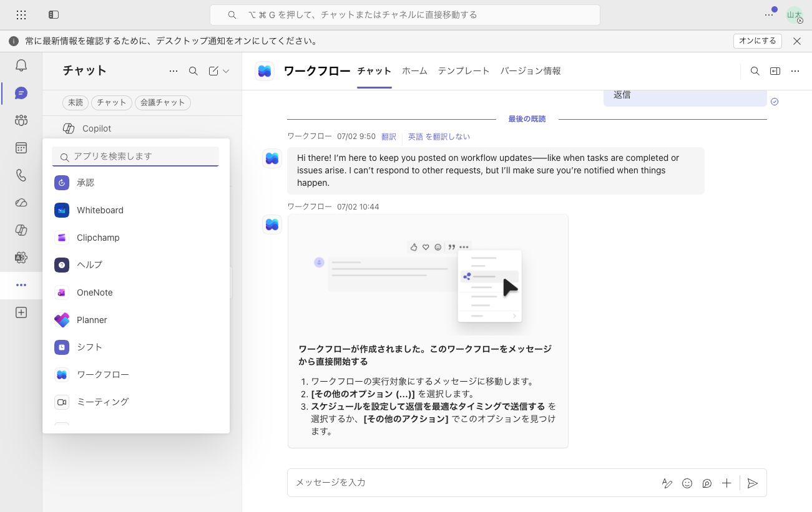The width and height of the screenshot is (812, 512).
Task: Open the Activity bell in sidebar
Action: 21,65
